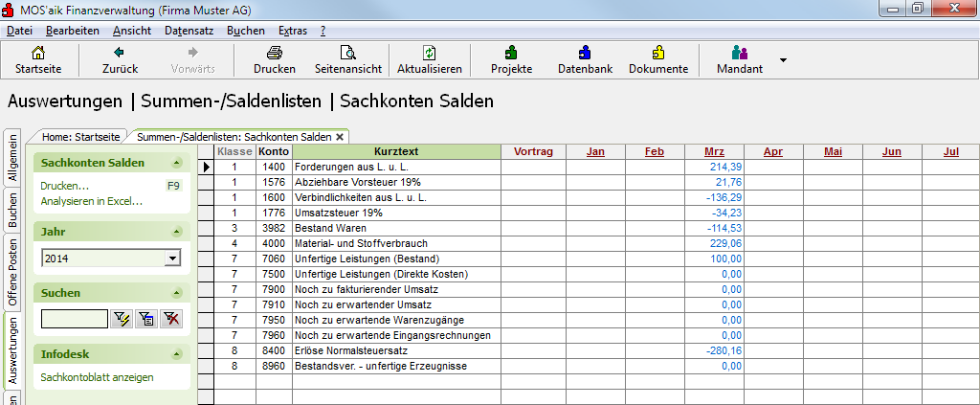Click into the Suchen search field

pos(75,320)
